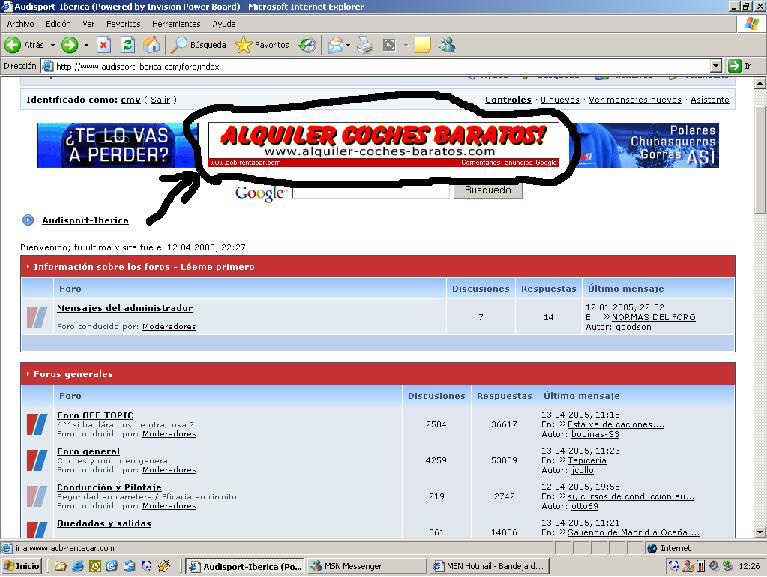The height and width of the screenshot is (577, 767).
Task: Click forum status icon for Foro OFF TOPIC
Action: click(37, 424)
